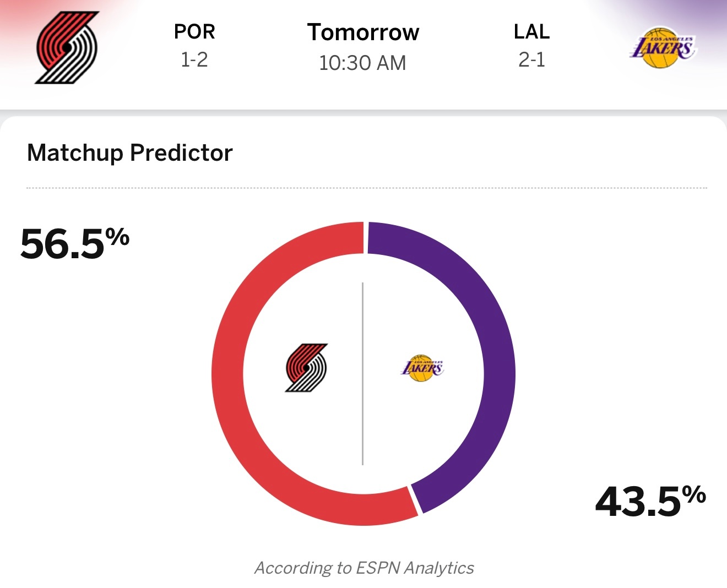Tap the POR team abbreviation
Screen dimensions: 727x588
194,32
